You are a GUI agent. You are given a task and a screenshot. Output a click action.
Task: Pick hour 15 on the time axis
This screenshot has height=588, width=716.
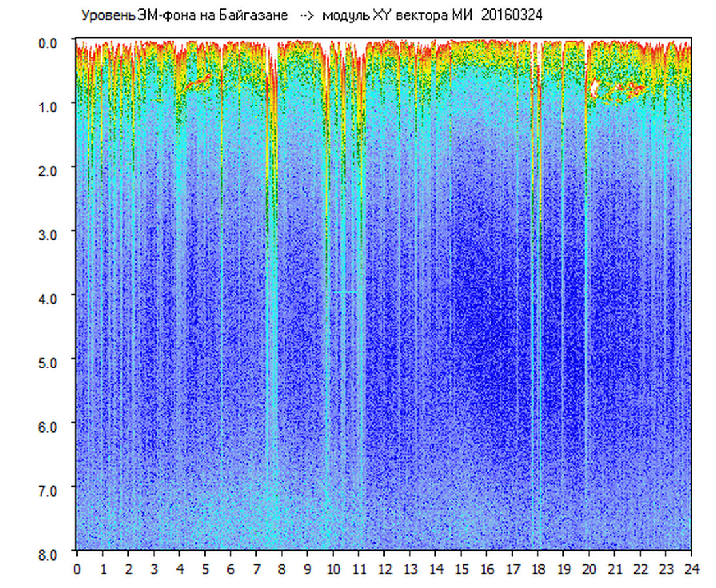[x=461, y=569]
